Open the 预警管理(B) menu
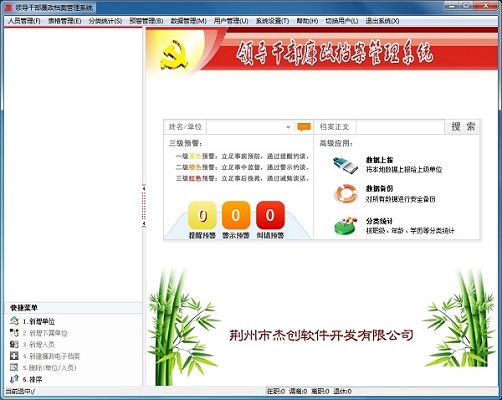 [146, 21]
